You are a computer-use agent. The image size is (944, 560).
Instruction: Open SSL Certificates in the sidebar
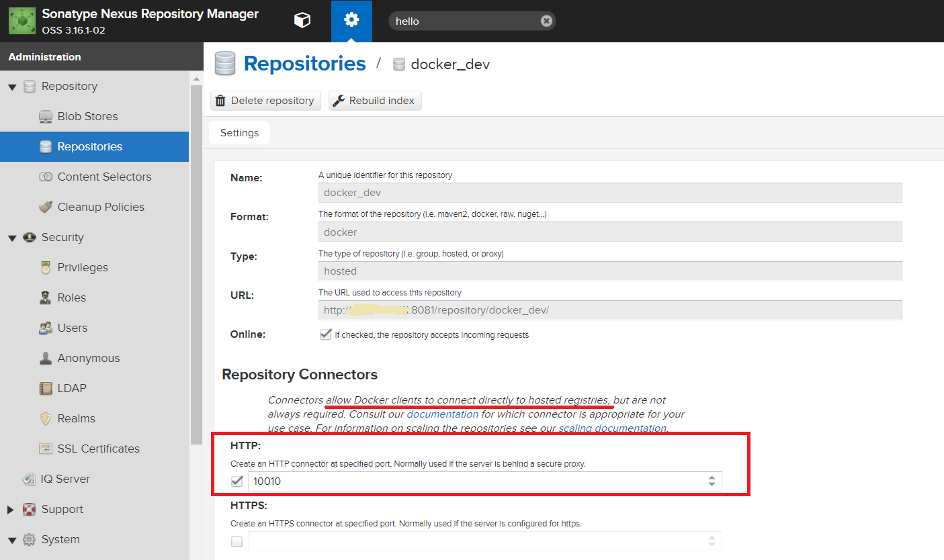(99, 449)
